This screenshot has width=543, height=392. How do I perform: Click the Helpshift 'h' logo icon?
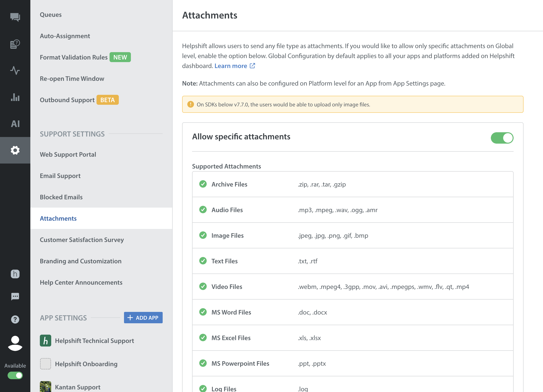pyautogui.click(x=15, y=274)
